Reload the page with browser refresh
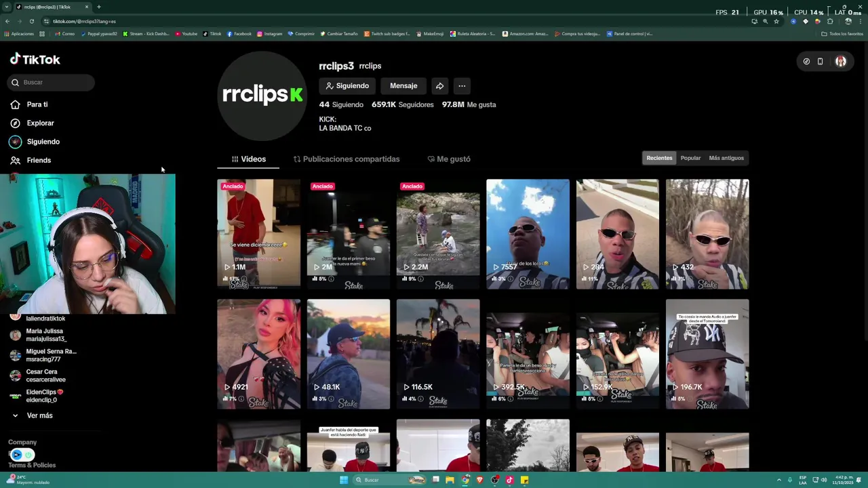 pos(32,21)
